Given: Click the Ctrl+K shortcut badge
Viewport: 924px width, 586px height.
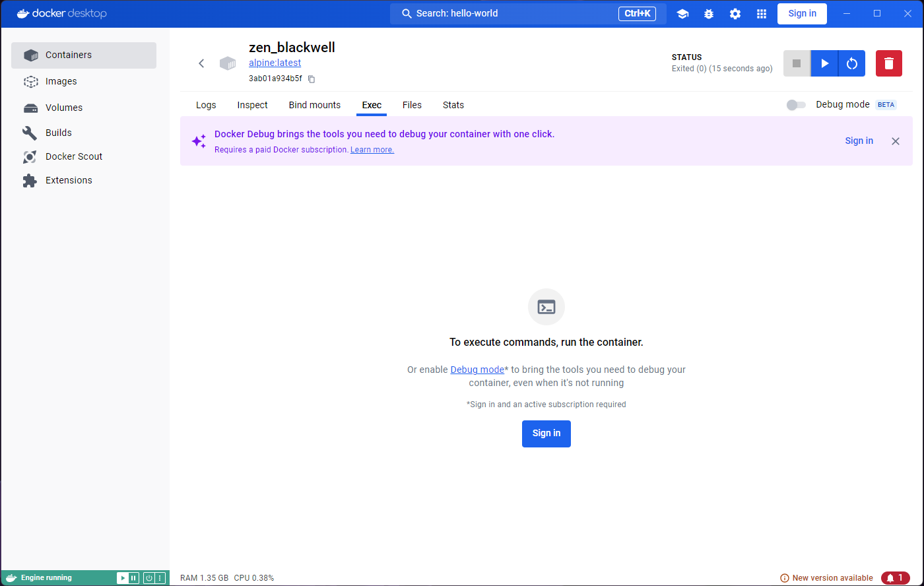Looking at the screenshot, I should (x=637, y=14).
